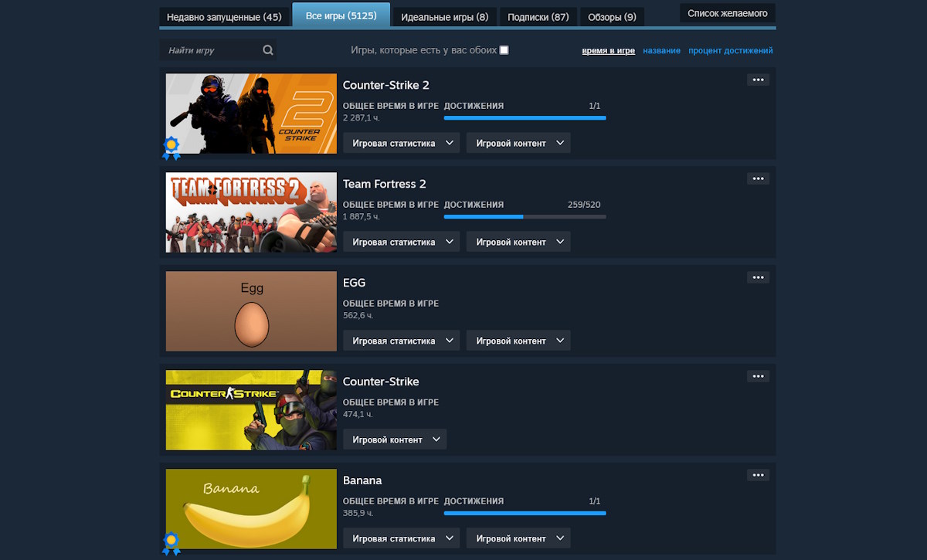
Task: Click the 1 887,5 ч. playtime value
Action: [362, 217]
